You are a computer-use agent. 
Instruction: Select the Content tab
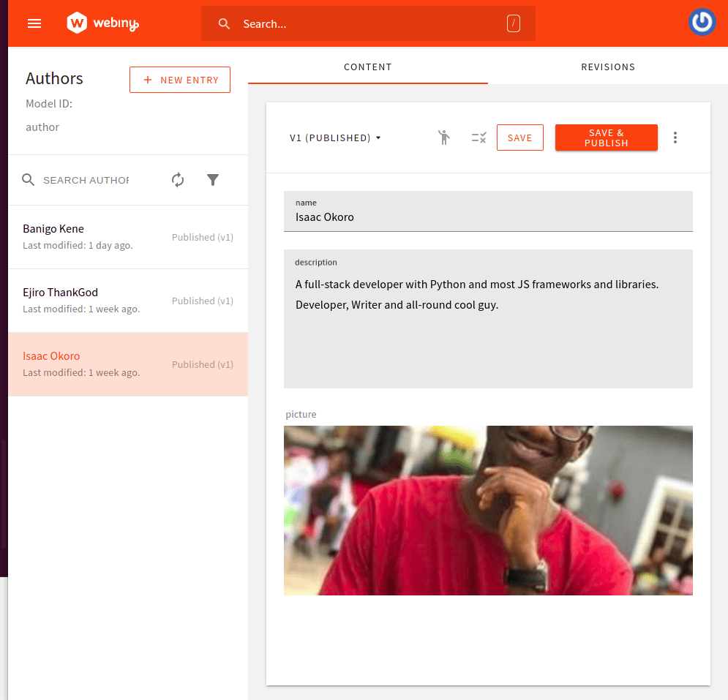368,67
